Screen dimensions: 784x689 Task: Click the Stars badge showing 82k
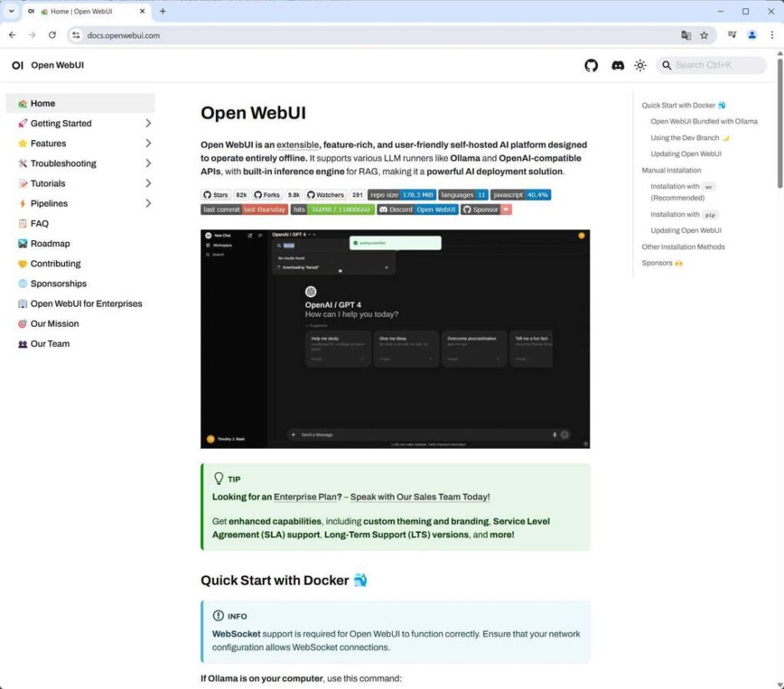coord(224,194)
